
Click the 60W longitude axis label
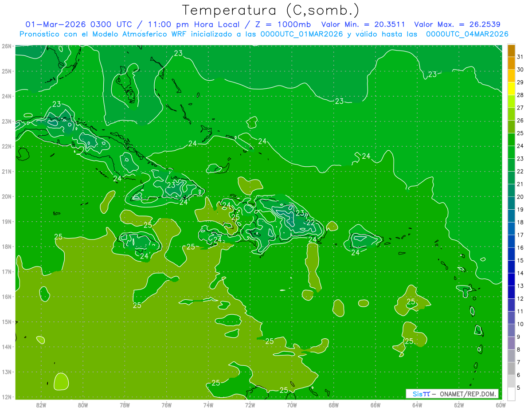point(501,405)
